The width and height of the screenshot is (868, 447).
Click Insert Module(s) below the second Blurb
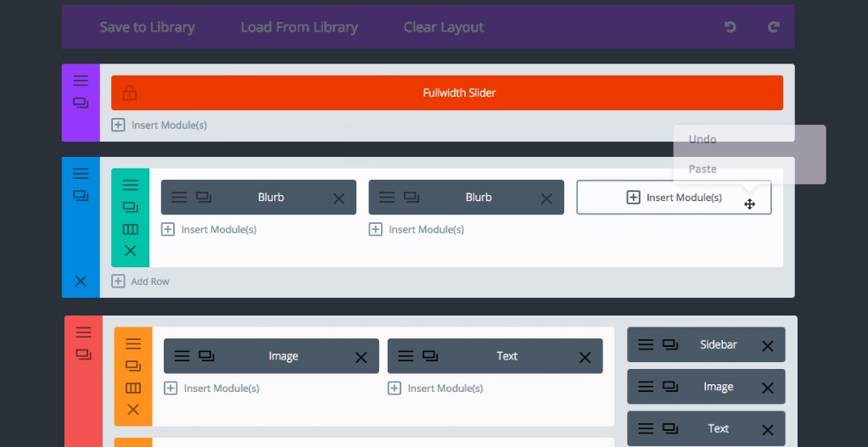(417, 230)
